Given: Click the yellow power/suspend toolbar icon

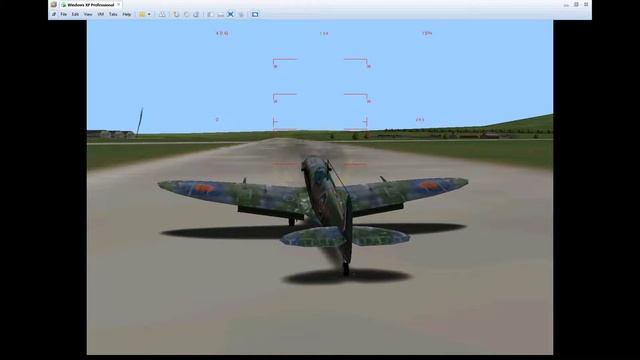Looking at the screenshot, I should [x=142, y=14].
